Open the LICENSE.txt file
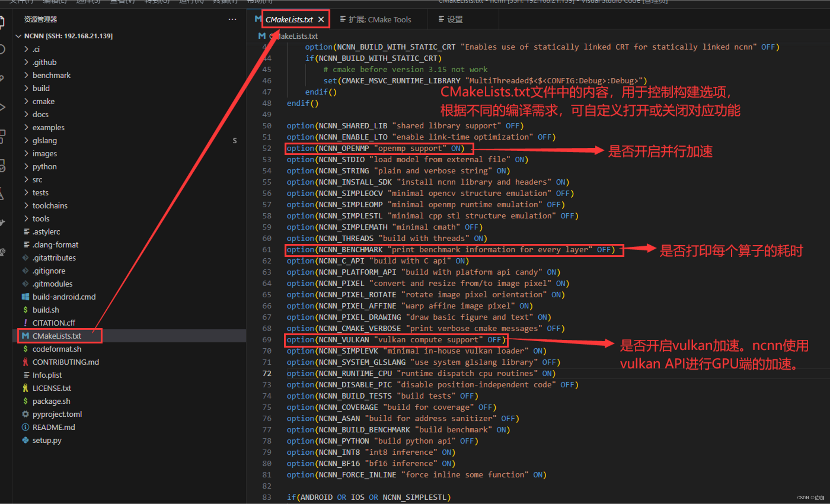Screen dimensions: 830x504 point(51,388)
